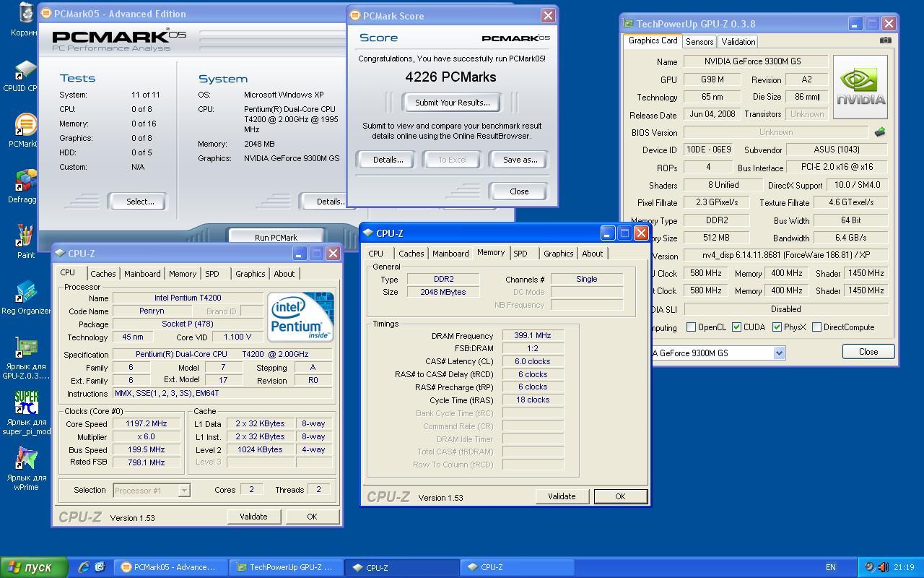Open Caches tab in memory CPU-Z window
Viewport: 924px width, 578px height.
411,254
